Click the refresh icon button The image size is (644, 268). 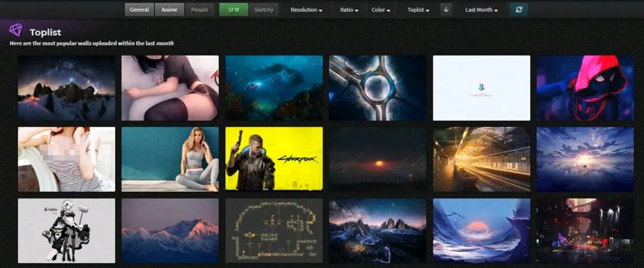[x=518, y=10]
